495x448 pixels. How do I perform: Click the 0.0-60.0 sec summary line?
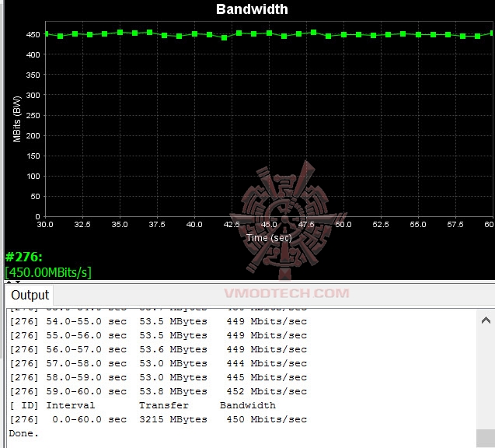click(159, 419)
